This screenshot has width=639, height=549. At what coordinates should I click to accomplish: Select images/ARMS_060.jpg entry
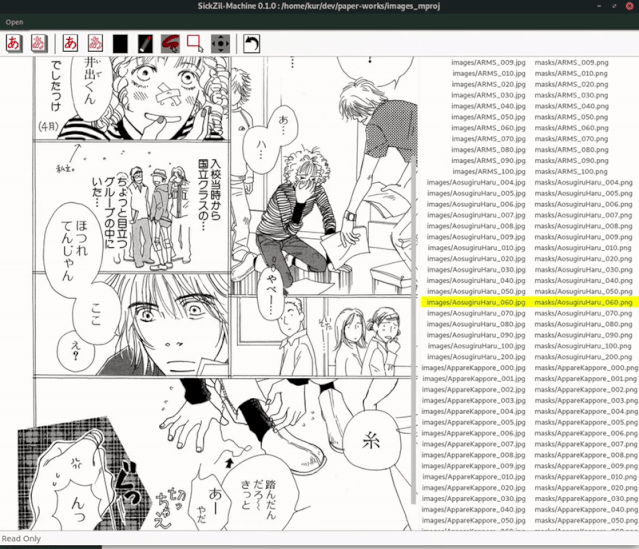click(488, 128)
